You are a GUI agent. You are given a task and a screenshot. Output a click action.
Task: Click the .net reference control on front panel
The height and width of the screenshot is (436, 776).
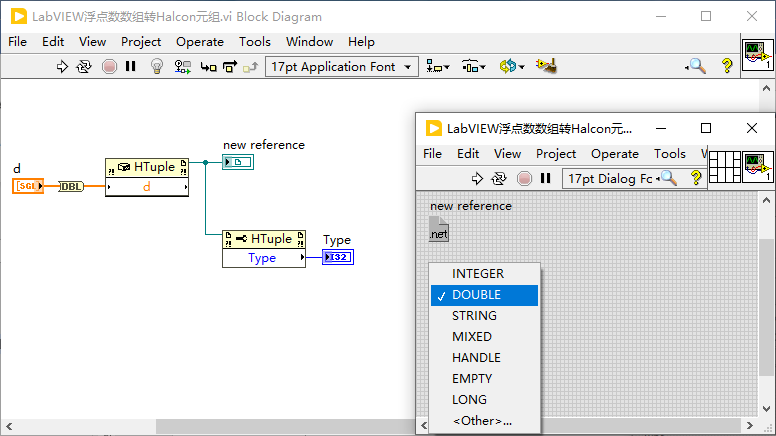pos(439,229)
